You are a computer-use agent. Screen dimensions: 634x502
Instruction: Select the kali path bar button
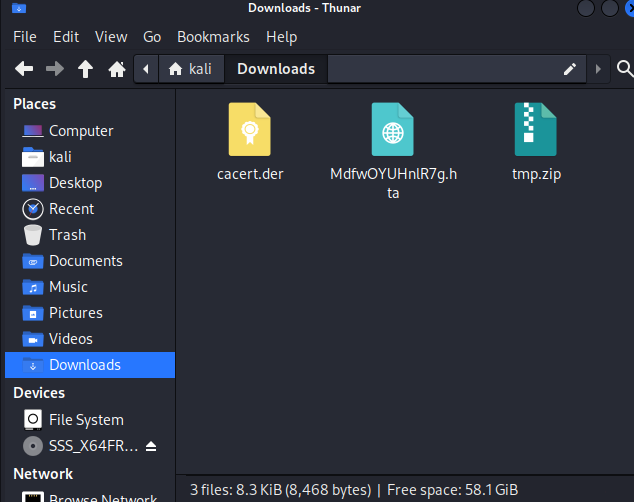[x=191, y=69]
